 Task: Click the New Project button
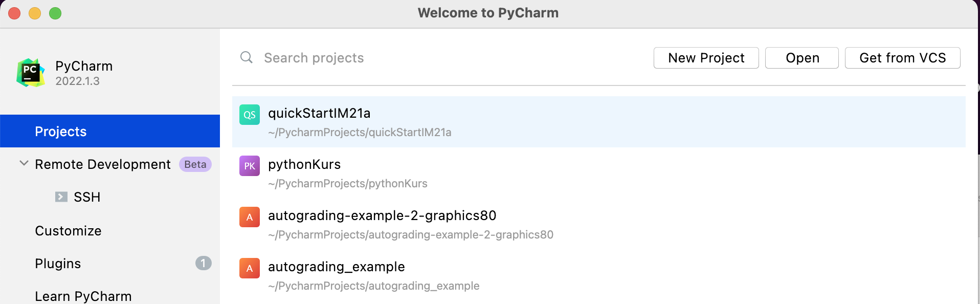click(706, 58)
